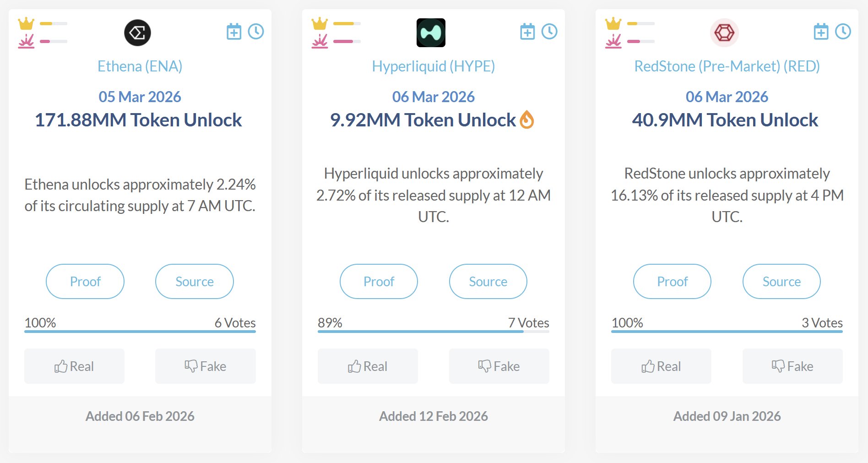Image resolution: width=868 pixels, height=463 pixels.
Task: Click the add-to-calendar icon on Ethena card
Action: coord(234,32)
